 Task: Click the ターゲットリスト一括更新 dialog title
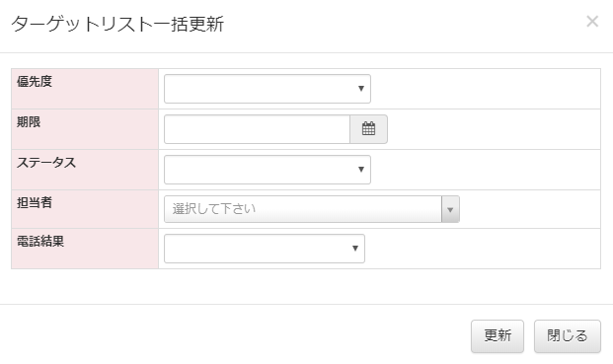(117, 25)
